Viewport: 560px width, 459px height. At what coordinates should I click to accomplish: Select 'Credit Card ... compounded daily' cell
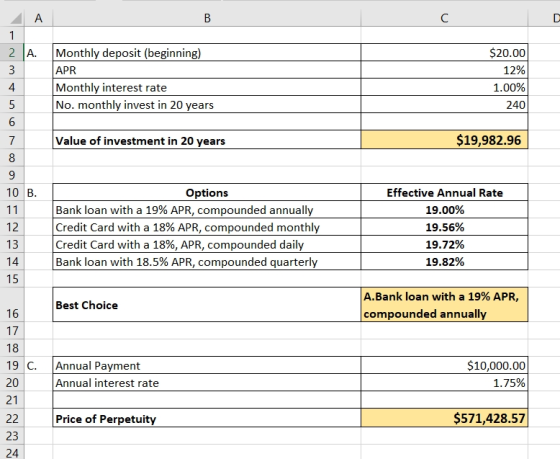207,244
